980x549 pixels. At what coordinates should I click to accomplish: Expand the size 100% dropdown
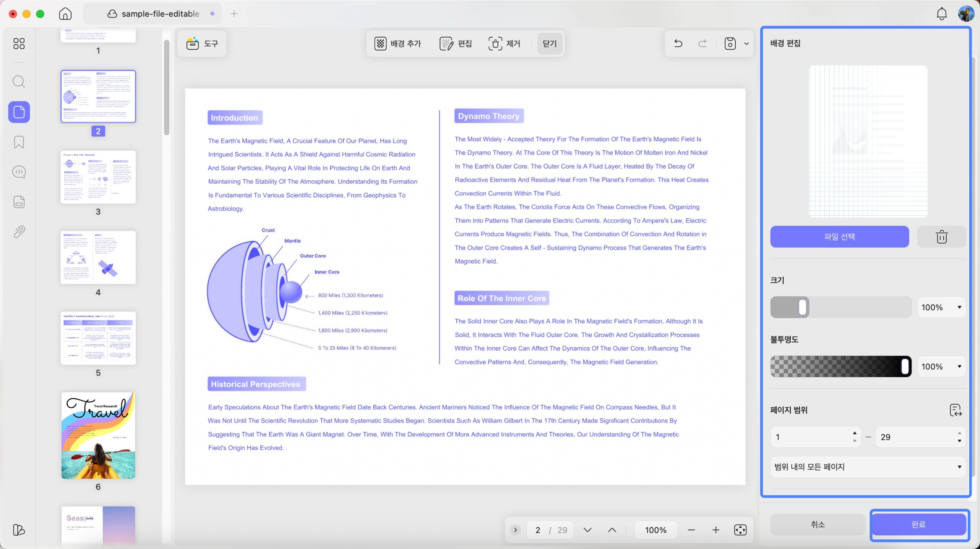coord(941,307)
